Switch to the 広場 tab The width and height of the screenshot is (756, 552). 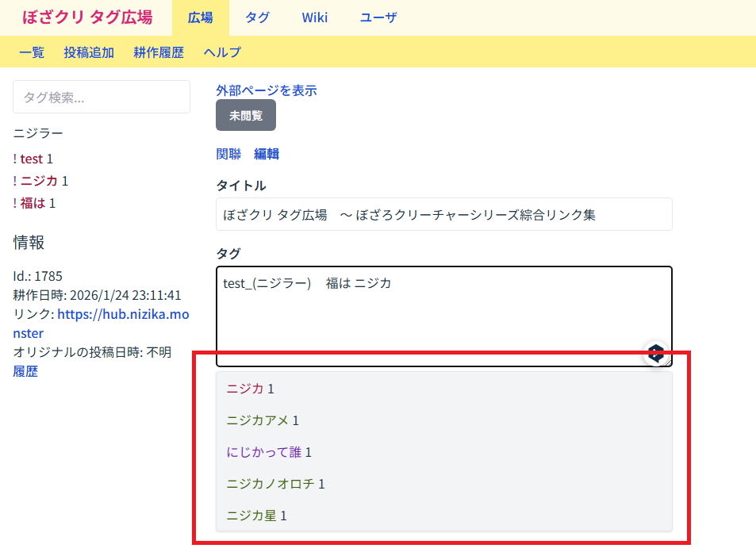(x=200, y=17)
